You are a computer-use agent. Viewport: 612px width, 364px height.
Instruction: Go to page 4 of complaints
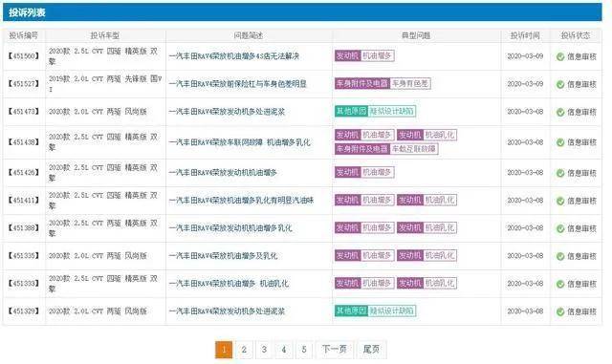pyautogui.click(x=284, y=350)
